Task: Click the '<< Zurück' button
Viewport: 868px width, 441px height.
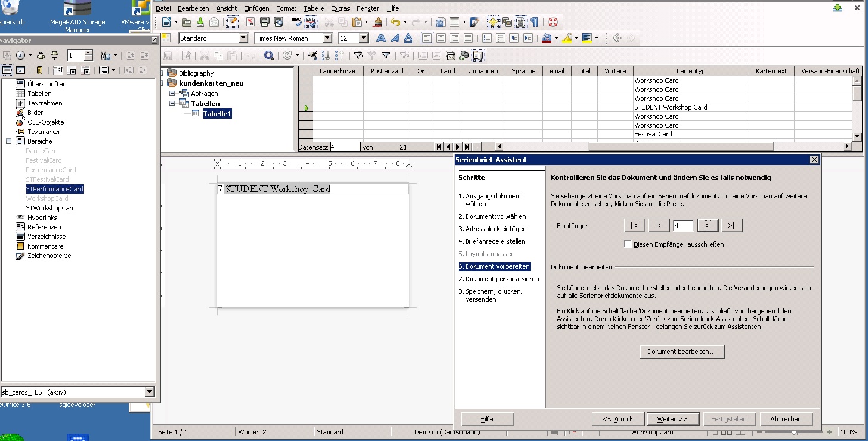Action: tap(617, 419)
